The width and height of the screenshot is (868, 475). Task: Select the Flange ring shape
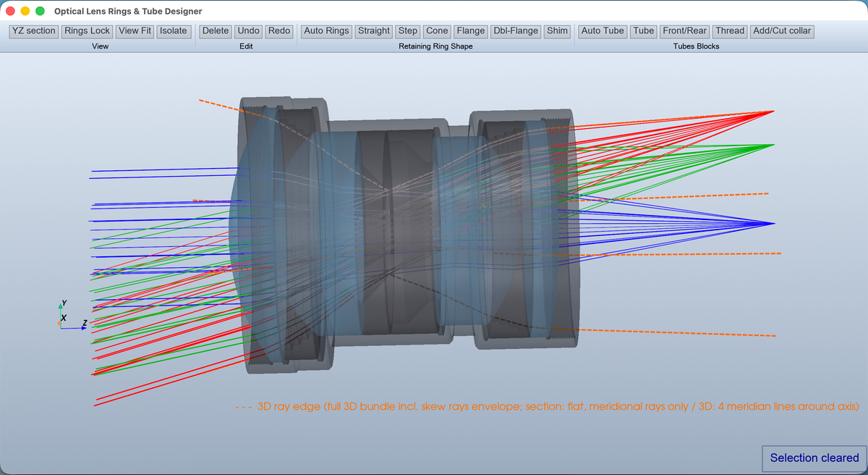click(x=471, y=31)
